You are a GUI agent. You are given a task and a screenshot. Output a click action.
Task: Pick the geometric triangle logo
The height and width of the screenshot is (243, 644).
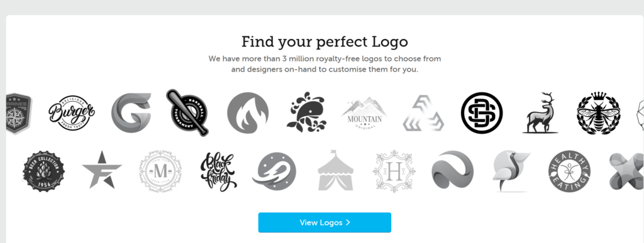[423, 113]
